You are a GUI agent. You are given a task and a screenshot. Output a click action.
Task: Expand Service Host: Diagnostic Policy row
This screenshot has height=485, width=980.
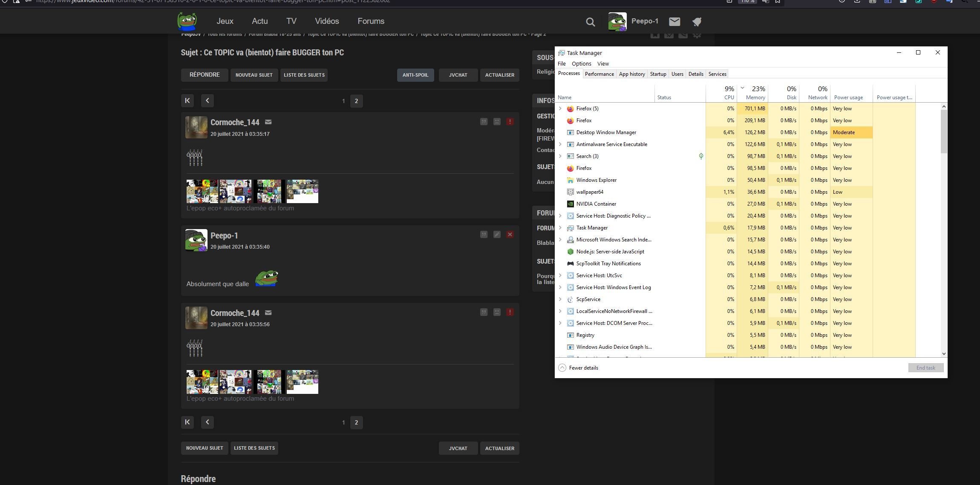(x=560, y=216)
